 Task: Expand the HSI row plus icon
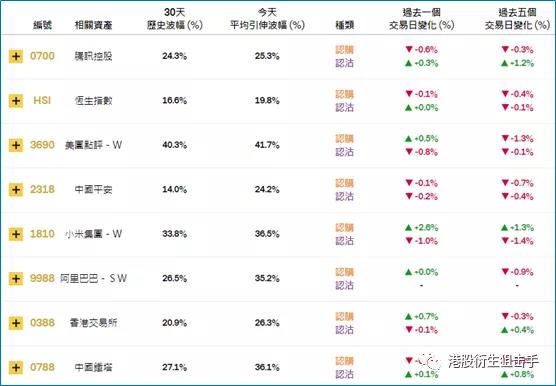point(16,101)
